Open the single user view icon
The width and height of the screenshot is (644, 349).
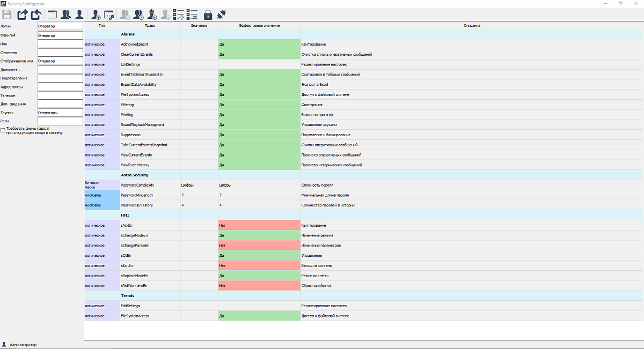click(x=79, y=14)
